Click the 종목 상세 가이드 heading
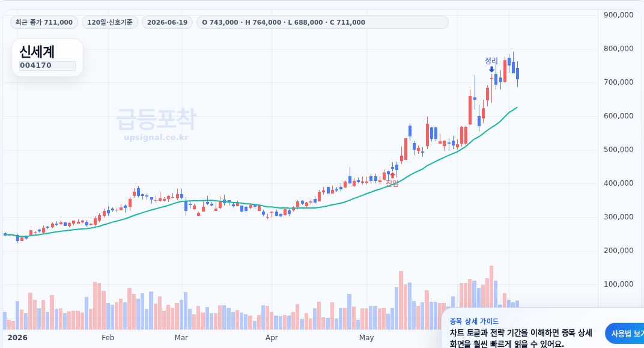 pos(474,322)
